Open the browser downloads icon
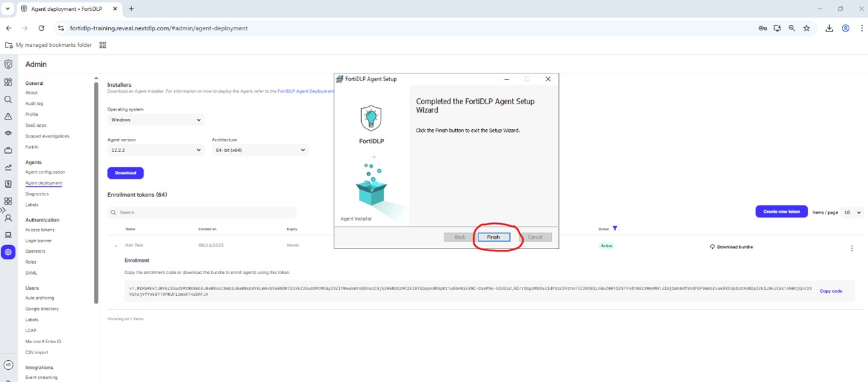The image size is (868, 382). 829,28
